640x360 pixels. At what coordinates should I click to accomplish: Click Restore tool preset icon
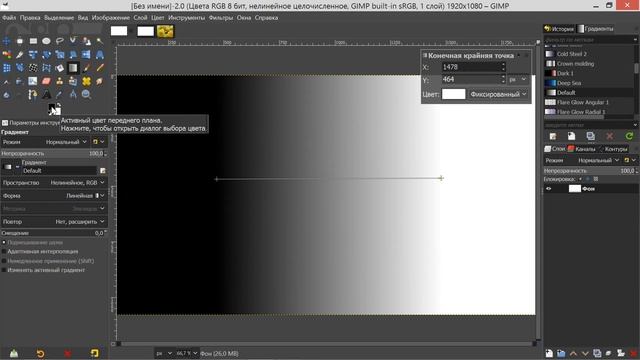[40, 353]
